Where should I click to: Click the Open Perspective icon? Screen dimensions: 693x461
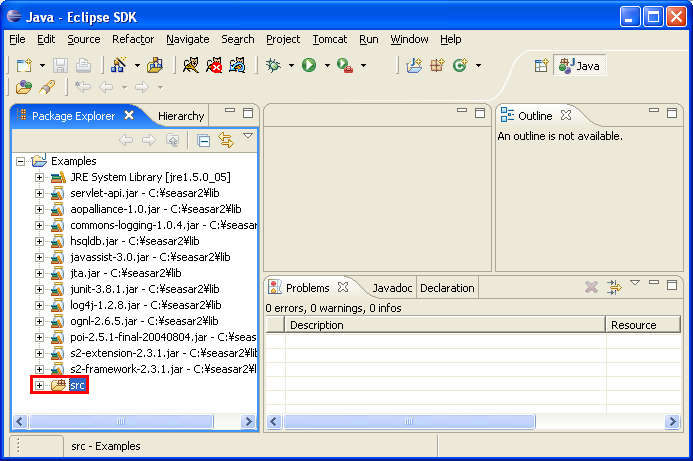click(x=541, y=65)
